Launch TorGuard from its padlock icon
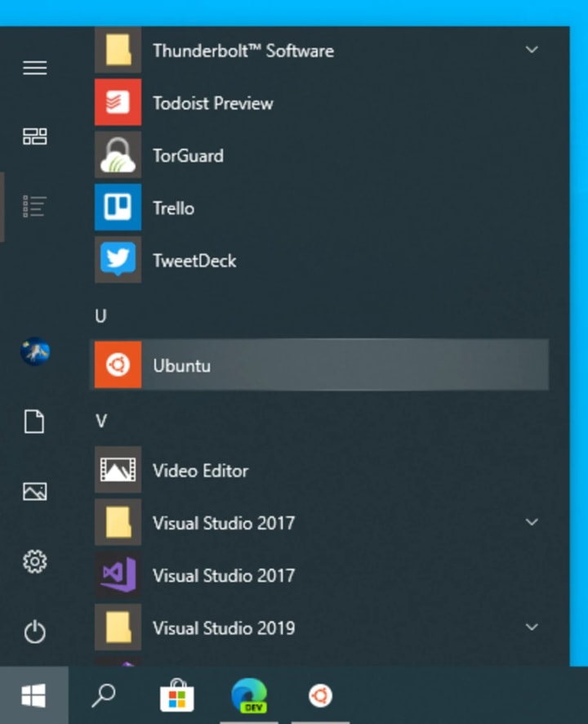Viewport: 588px width, 724px height. click(x=118, y=154)
